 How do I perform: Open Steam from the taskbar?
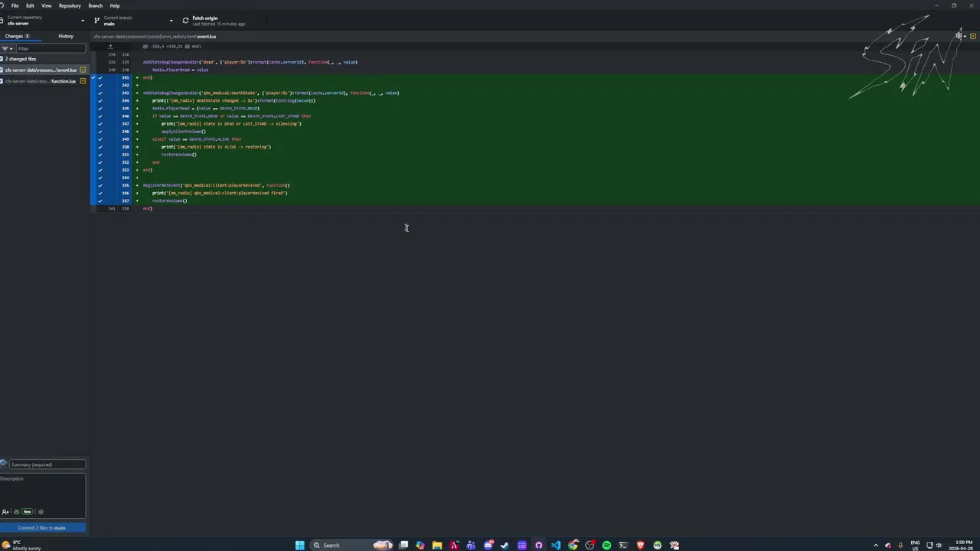click(x=505, y=545)
